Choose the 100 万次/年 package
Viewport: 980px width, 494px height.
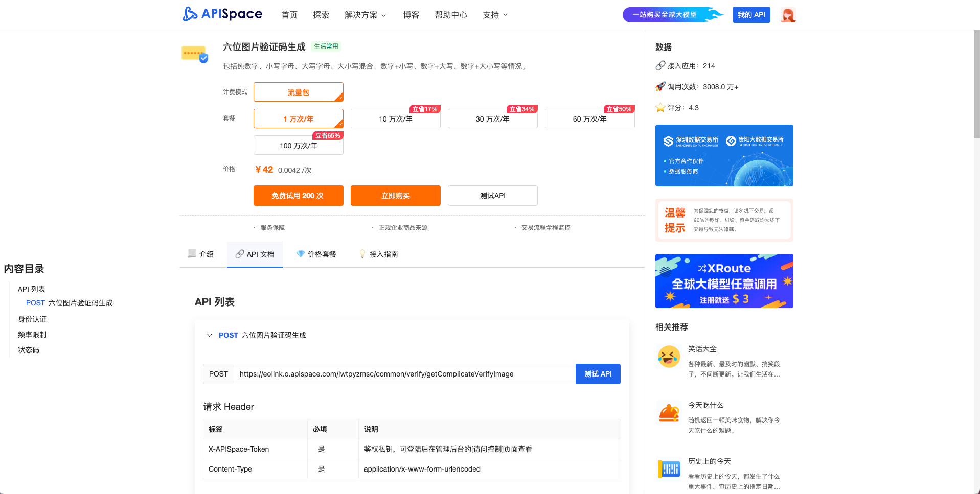tap(298, 146)
